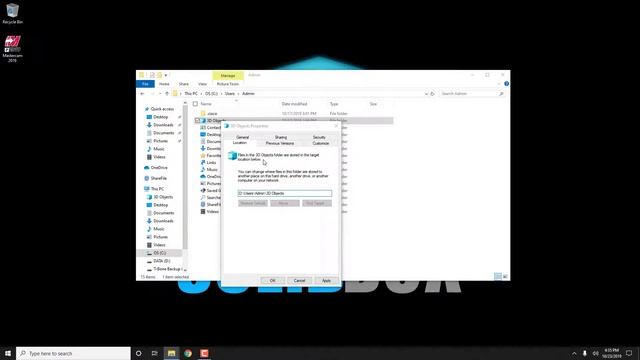This screenshot has height=360, width=640.
Task: Switch to the Security tab in Properties
Action: (319, 137)
